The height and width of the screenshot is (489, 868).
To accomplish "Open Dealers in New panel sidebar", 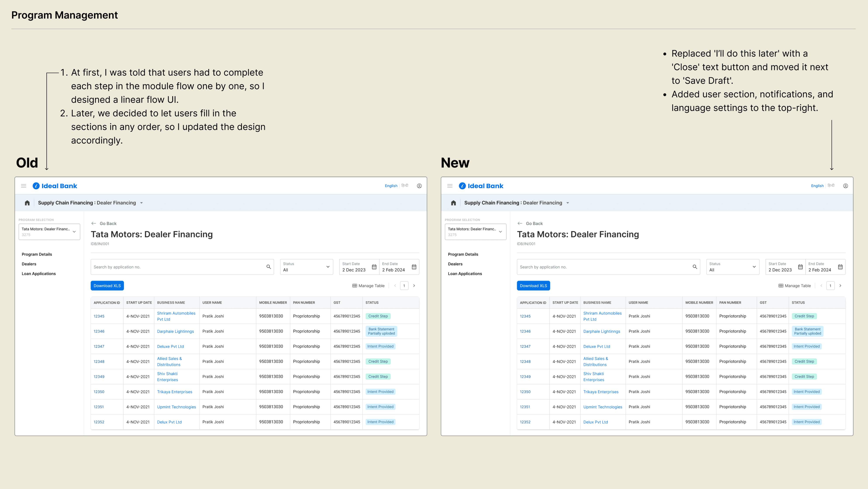I will coord(455,264).
